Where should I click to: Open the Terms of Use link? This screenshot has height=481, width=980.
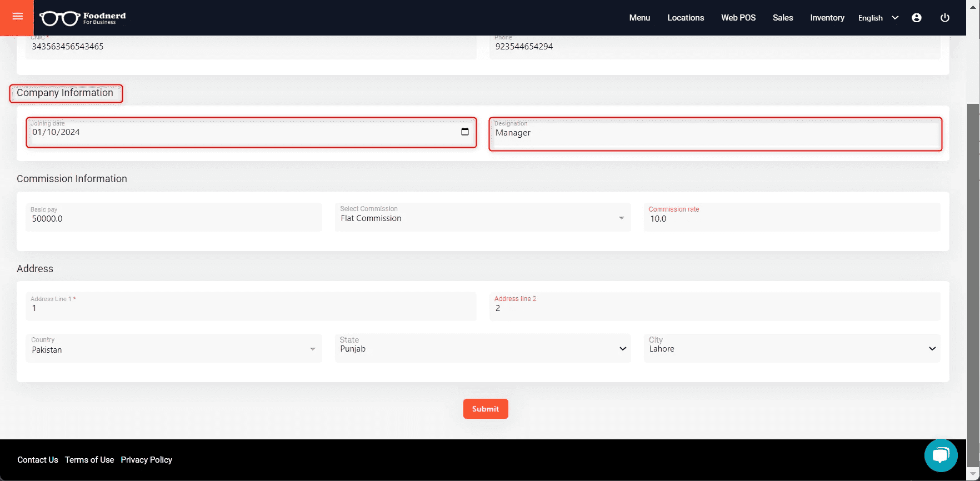click(89, 460)
